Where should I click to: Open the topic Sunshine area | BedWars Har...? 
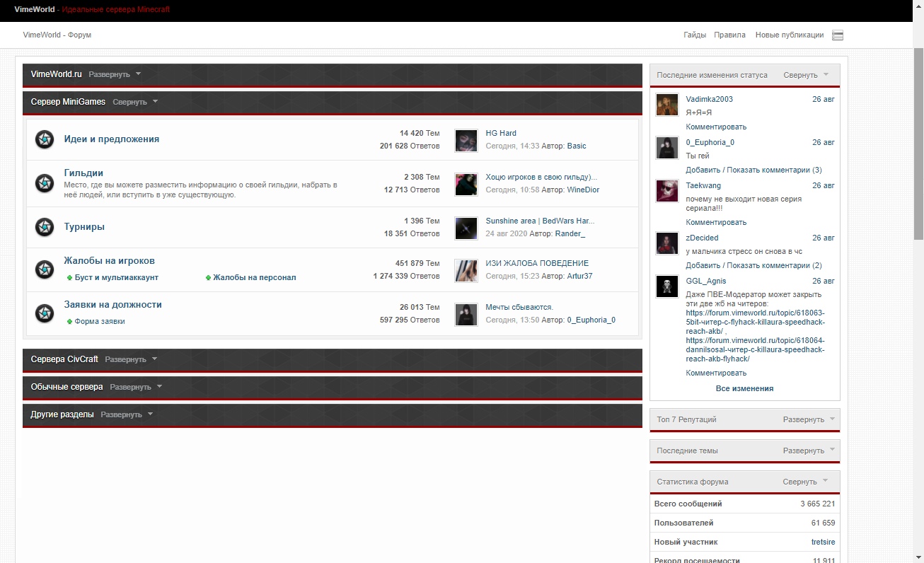540,221
